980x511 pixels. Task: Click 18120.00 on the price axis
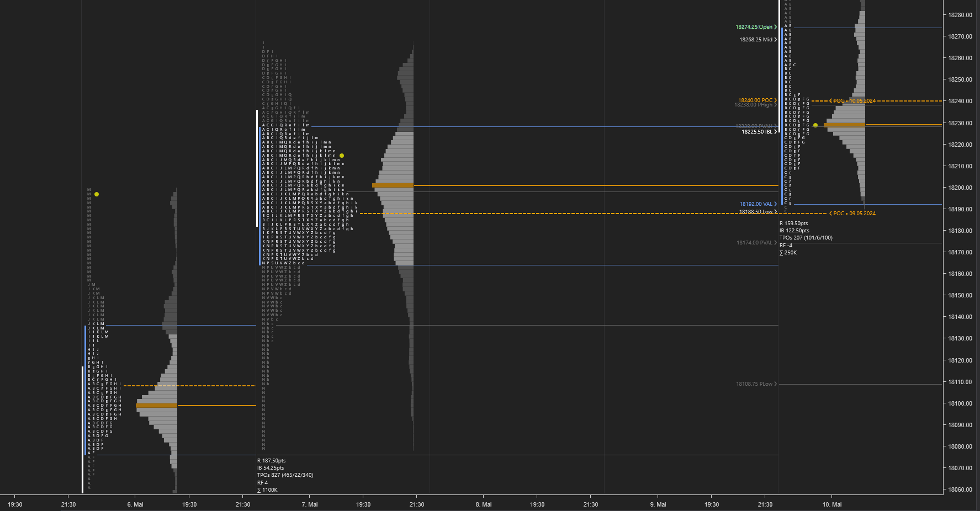click(x=960, y=360)
